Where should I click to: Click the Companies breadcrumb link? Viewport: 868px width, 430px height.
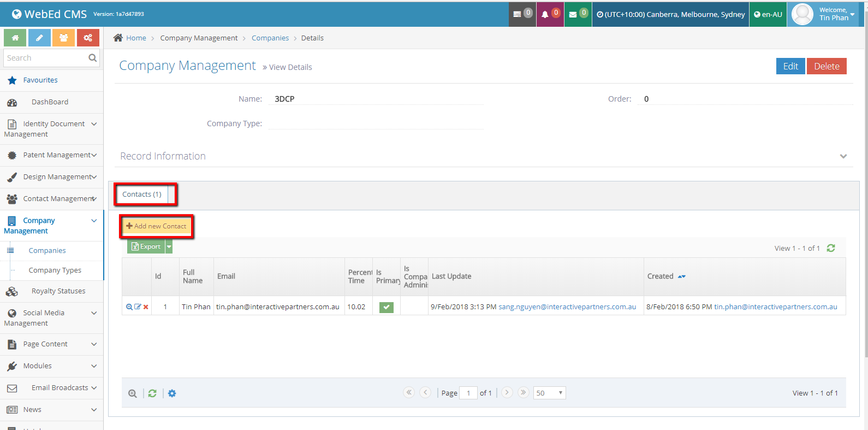coord(270,38)
